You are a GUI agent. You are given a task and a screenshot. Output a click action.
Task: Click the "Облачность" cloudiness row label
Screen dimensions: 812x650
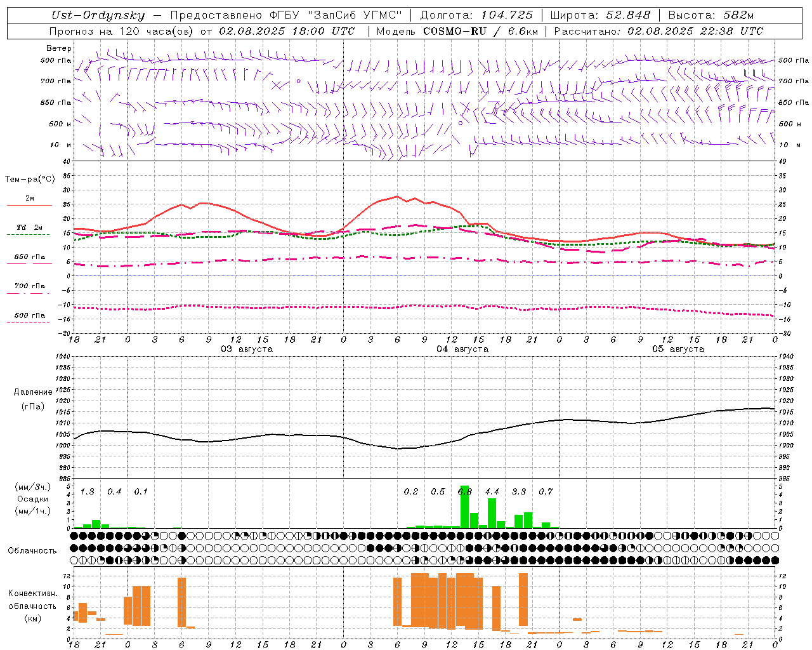point(32,551)
